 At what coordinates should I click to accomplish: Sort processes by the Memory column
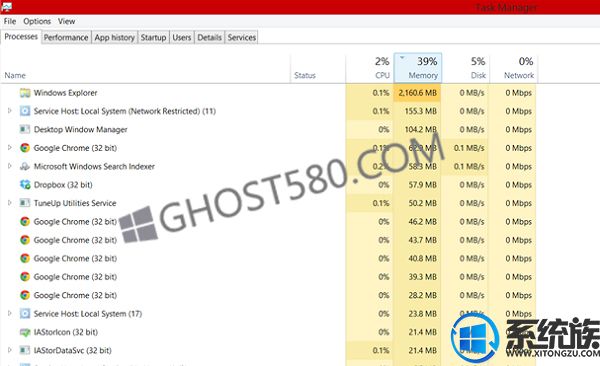(x=418, y=68)
